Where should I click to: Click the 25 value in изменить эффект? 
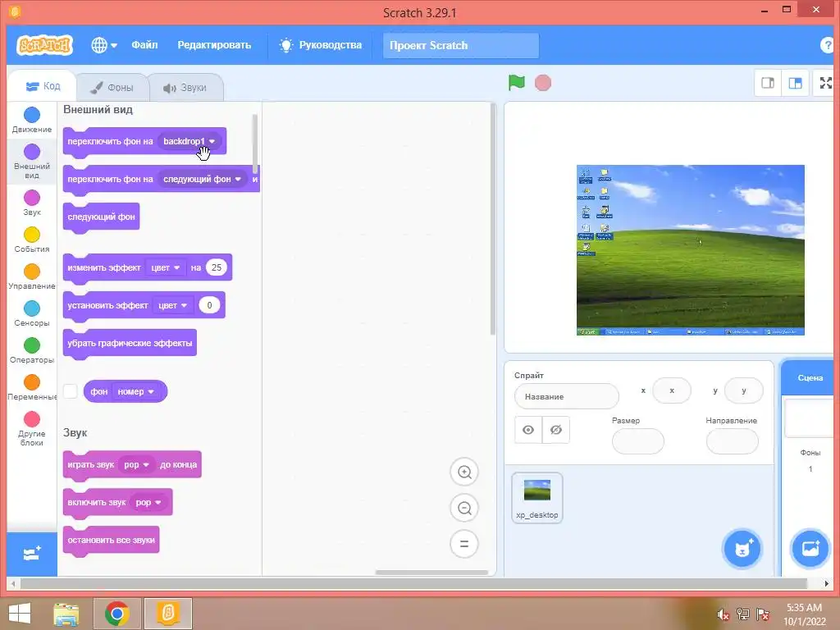tap(217, 267)
